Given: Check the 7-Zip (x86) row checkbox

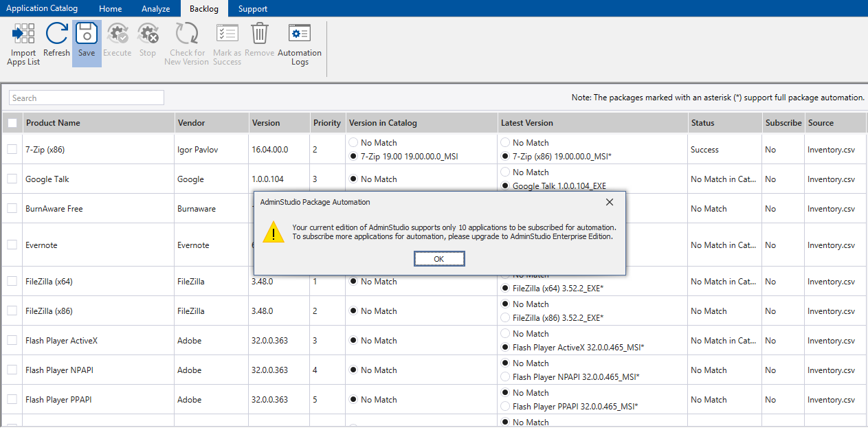Looking at the screenshot, I should [12, 149].
